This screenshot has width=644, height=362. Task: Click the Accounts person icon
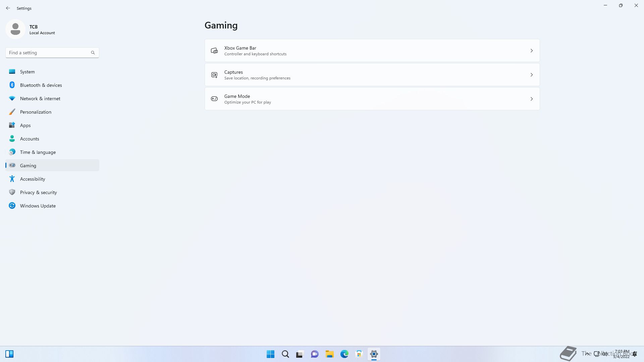pos(12,138)
